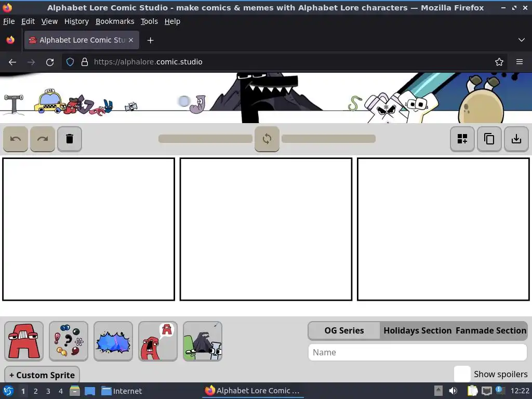Open the Bookmarks menu
This screenshot has height=399, width=532.
click(115, 21)
